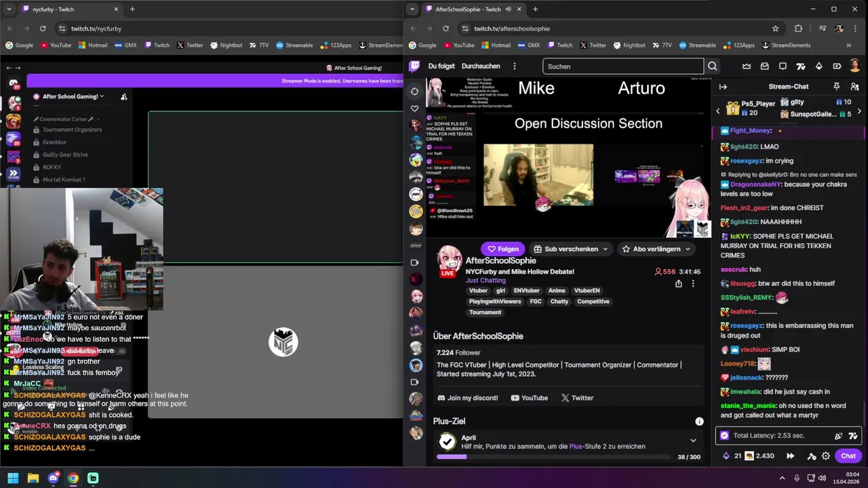
Task: Open the stream more options vertical dots
Action: click(x=693, y=284)
